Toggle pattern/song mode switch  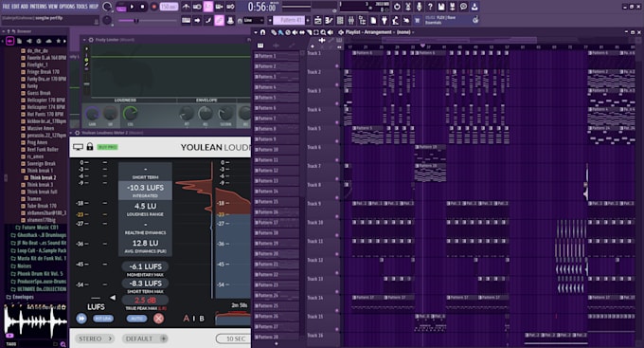click(121, 8)
